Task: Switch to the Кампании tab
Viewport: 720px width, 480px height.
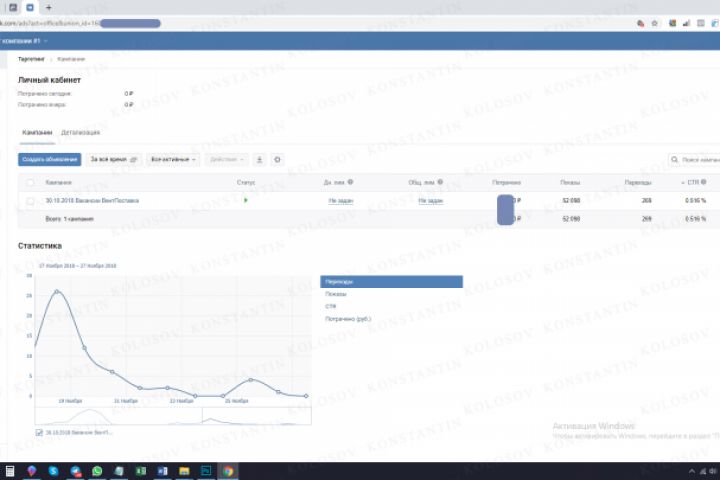Action: (37, 132)
